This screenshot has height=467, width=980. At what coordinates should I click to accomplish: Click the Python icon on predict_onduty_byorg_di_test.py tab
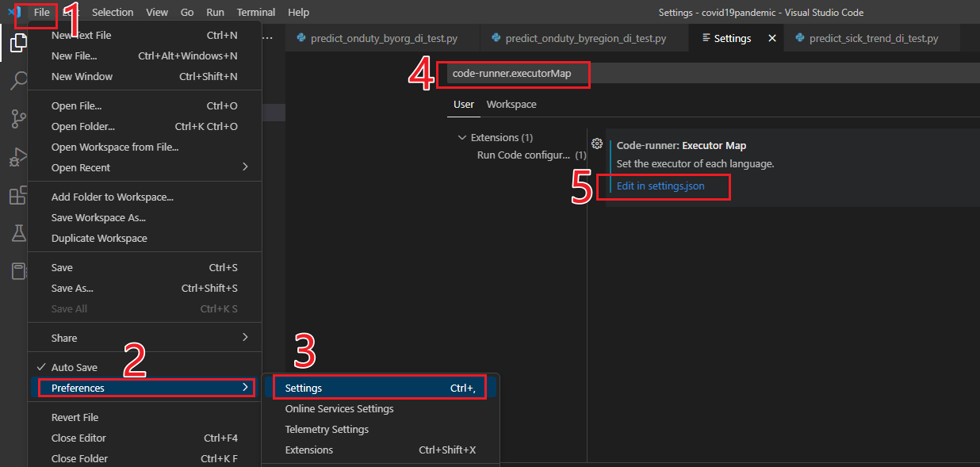point(301,38)
